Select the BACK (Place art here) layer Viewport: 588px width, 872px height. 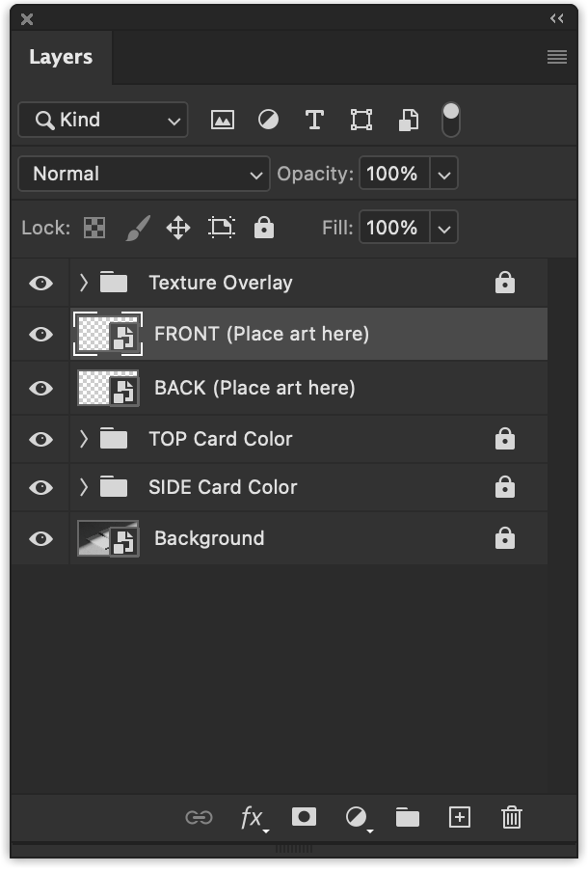308,388
